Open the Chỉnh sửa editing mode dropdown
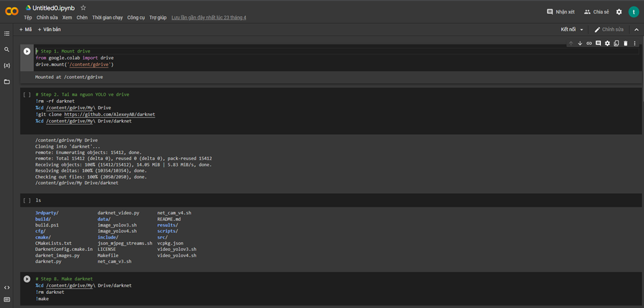 pyautogui.click(x=609, y=30)
